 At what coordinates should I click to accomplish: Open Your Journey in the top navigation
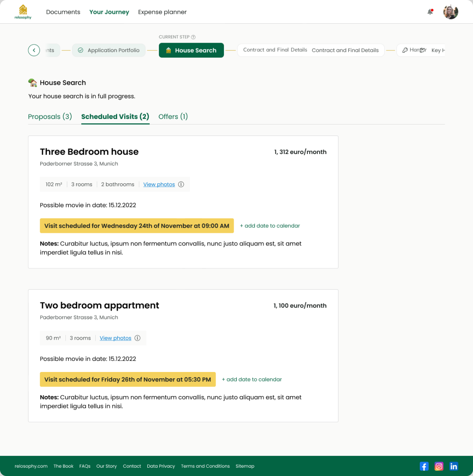pos(109,12)
